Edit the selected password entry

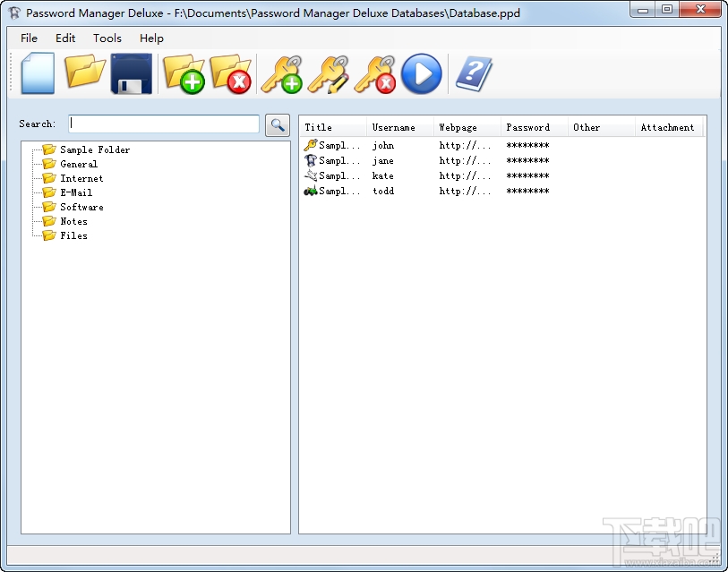329,74
